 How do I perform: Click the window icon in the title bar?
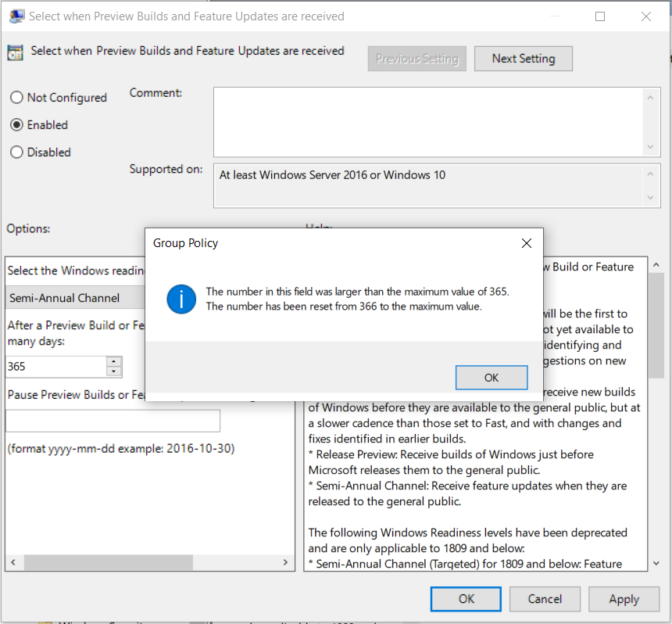pos(15,16)
